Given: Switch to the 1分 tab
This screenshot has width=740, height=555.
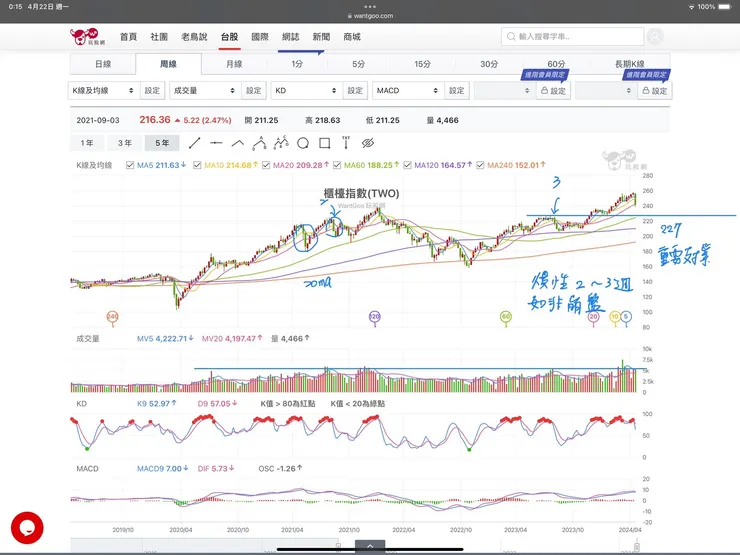Looking at the screenshot, I should tap(297, 64).
